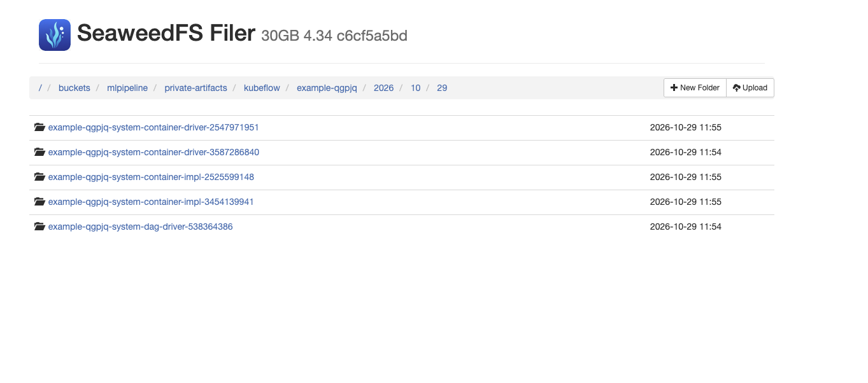This screenshot has width=868, height=383.
Task: Navigate to day 29 breadcrumb
Action: [x=442, y=88]
